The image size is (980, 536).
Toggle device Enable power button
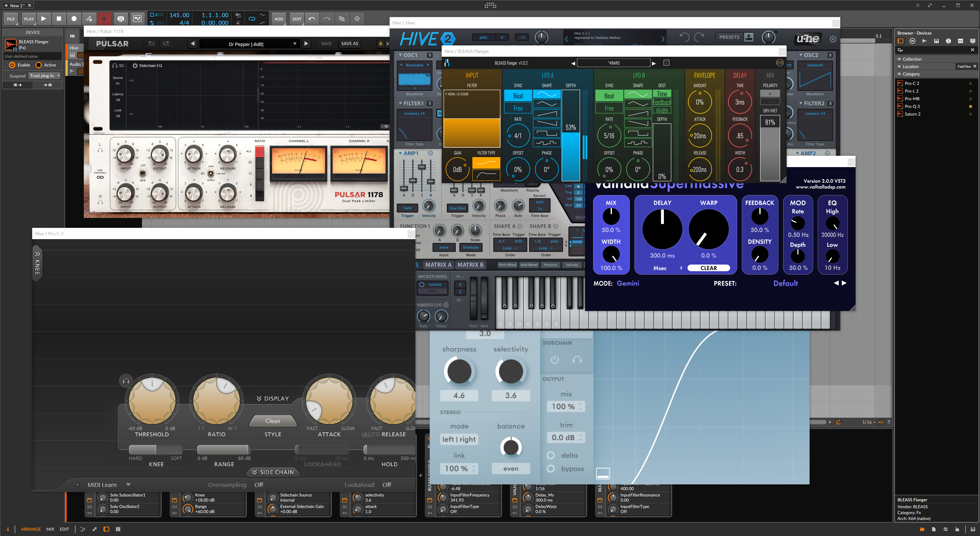click(x=12, y=65)
